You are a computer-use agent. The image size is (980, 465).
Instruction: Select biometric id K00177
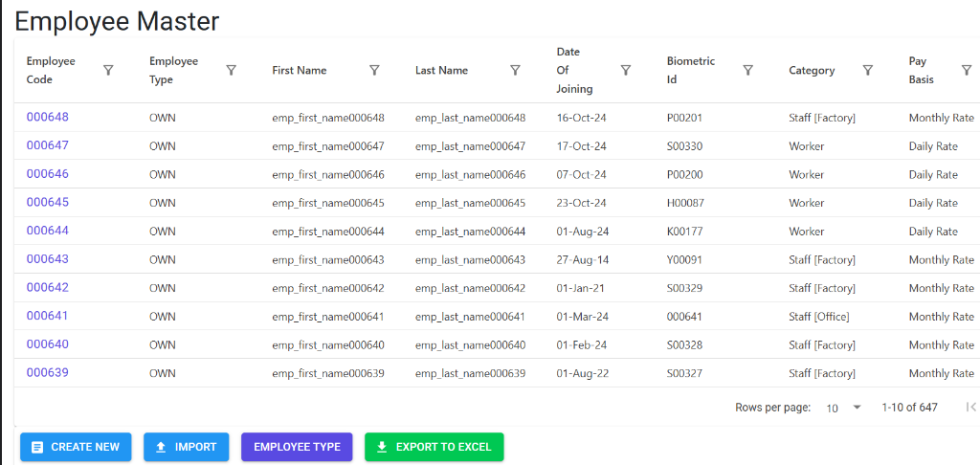pyautogui.click(x=685, y=232)
